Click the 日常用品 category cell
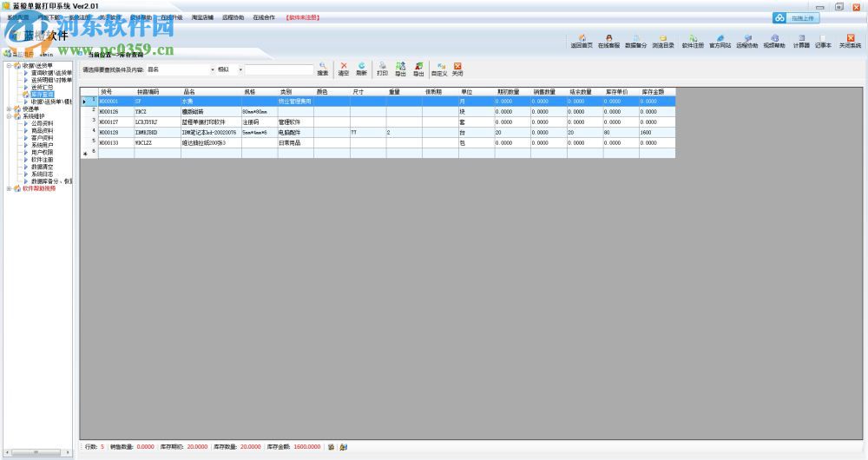The width and height of the screenshot is (868, 460). (296, 143)
